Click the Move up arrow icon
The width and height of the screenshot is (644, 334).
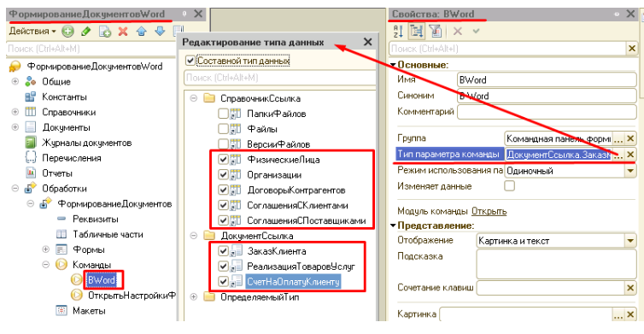click(x=141, y=32)
